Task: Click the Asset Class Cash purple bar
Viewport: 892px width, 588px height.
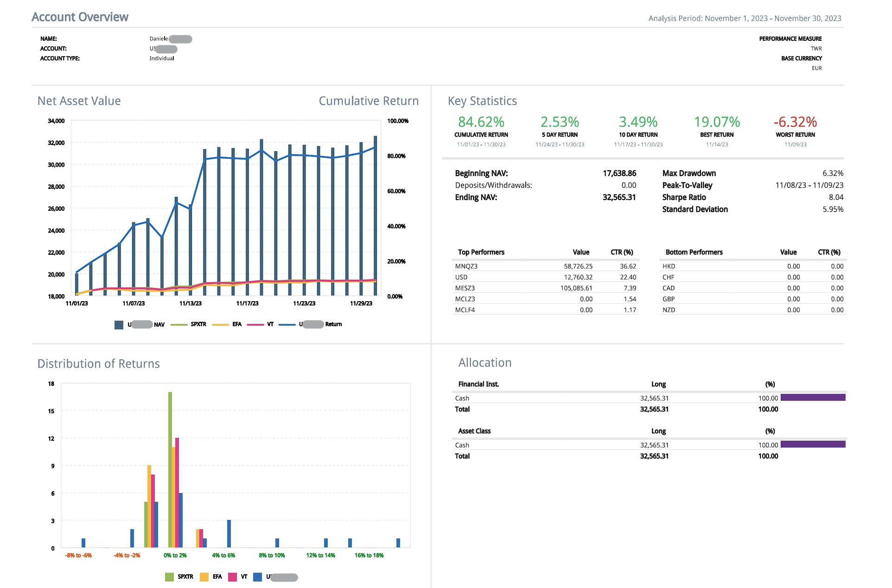Action: click(x=813, y=444)
